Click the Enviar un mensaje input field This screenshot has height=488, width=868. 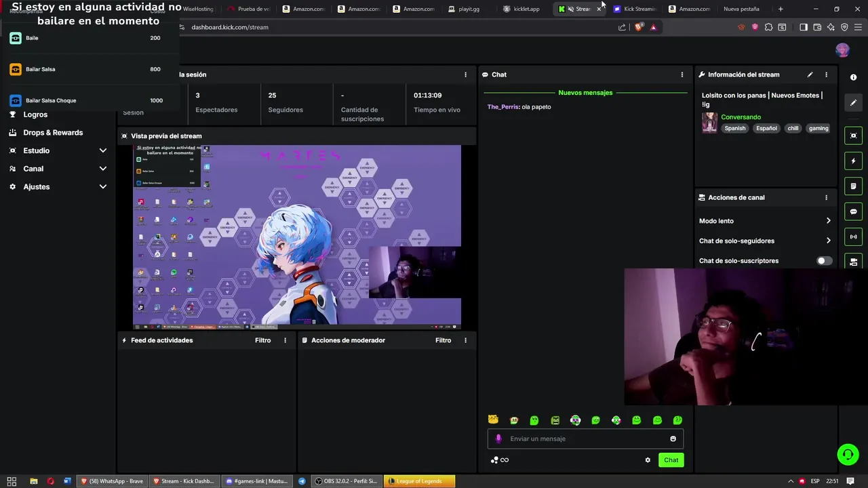585,439
